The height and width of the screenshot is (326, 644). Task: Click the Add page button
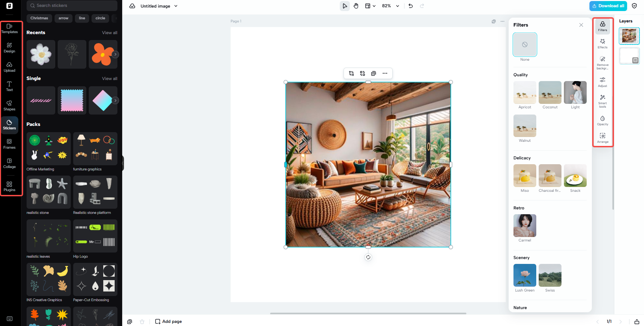pos(169,321)
